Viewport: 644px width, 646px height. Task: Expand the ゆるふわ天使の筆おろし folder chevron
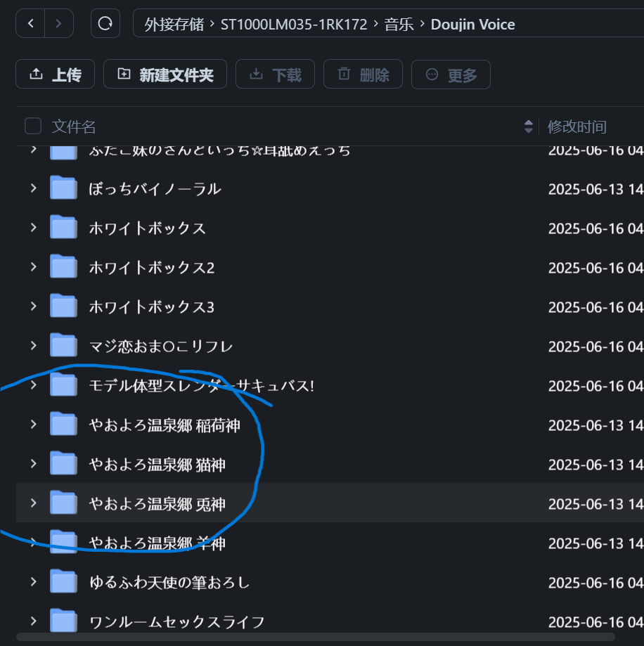pyautogui.click(x=33, y=582)
